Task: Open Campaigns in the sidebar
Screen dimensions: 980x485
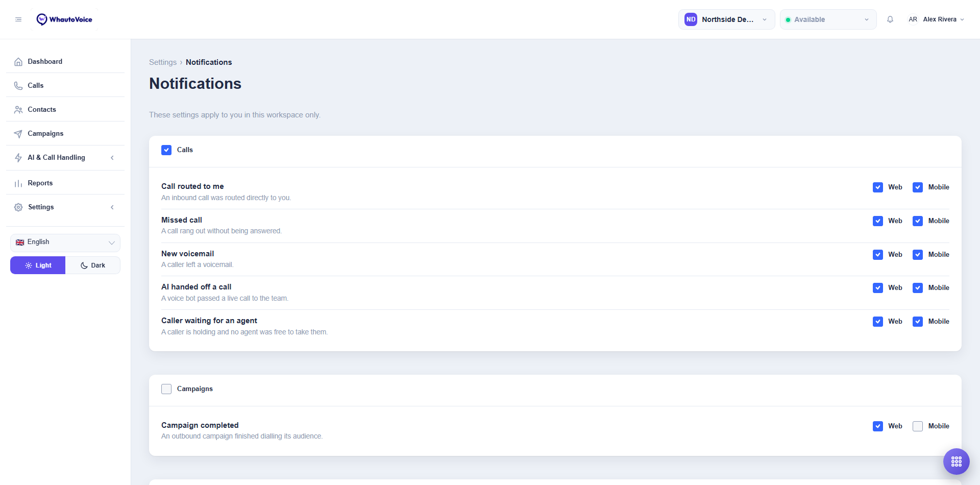Action: [65, 134]
